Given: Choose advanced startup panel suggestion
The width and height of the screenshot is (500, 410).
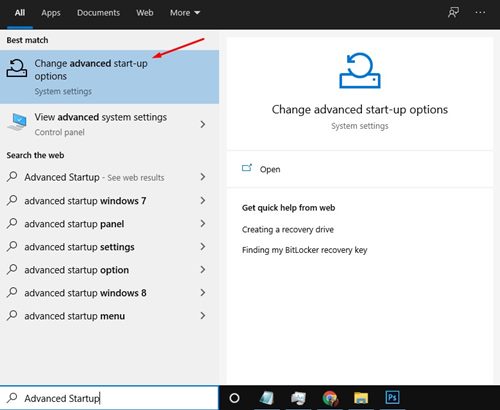Looking at the screenshot, I should coord(109,224).
